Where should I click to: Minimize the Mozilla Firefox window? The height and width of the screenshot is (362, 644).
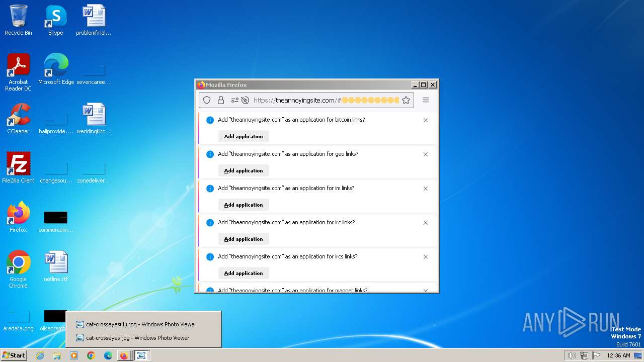click(415, 85)
